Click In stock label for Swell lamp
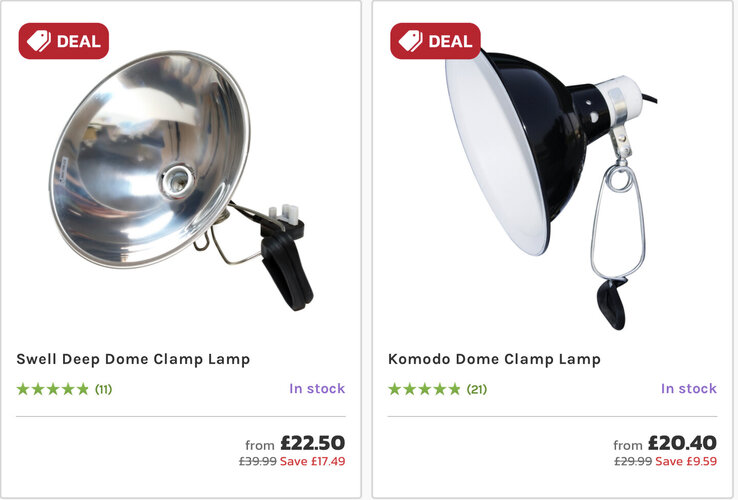 click(x=317, y=389)
